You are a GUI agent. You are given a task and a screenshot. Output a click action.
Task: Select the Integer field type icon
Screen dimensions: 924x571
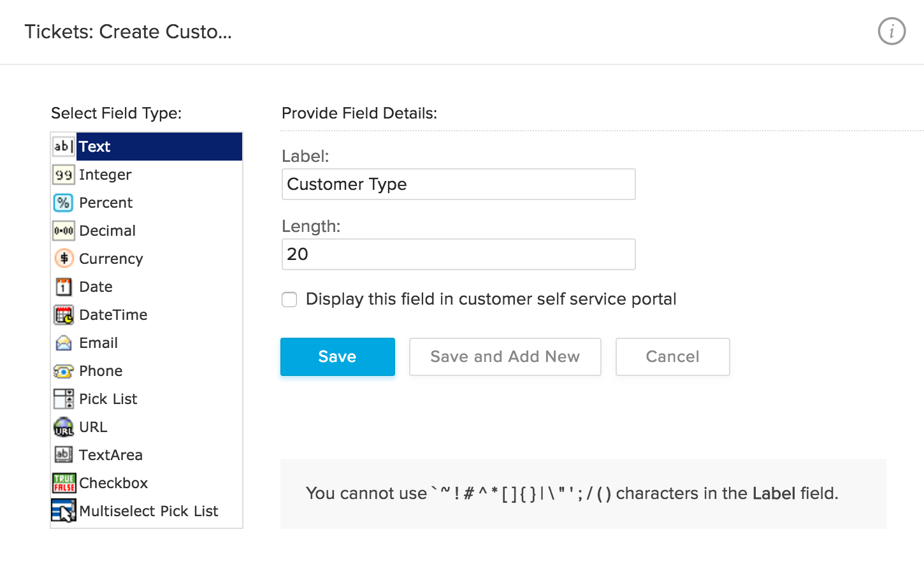point(63,175)
